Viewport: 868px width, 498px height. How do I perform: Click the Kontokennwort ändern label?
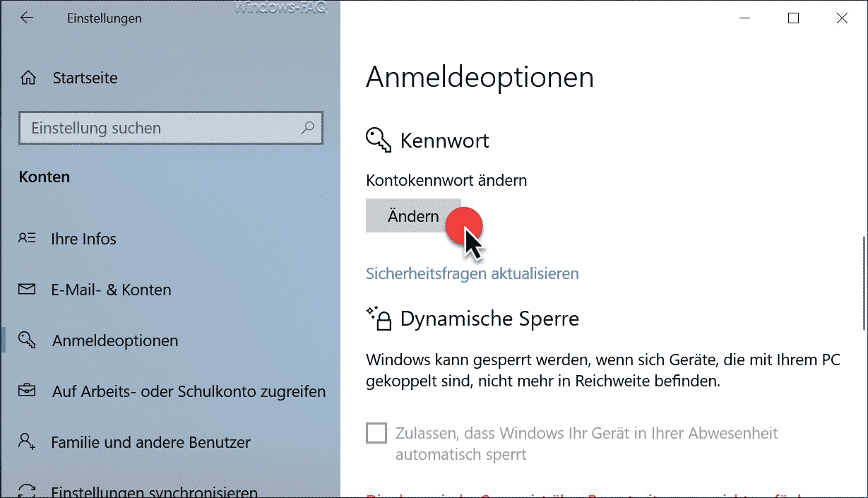click(x=446, y=180)
